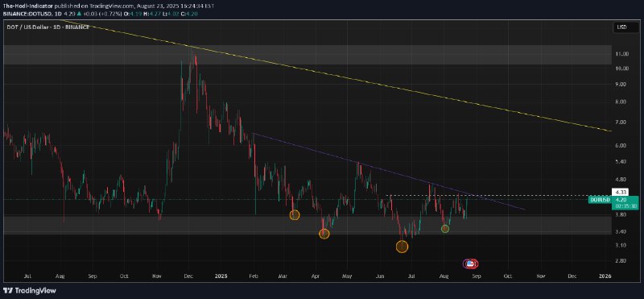Image resolution: width=644 pixels, height=299 pixels.
Task: Click the 'DOT / US Dollar - 1D - BINANCE' title
Action: [x=47, y=27]
